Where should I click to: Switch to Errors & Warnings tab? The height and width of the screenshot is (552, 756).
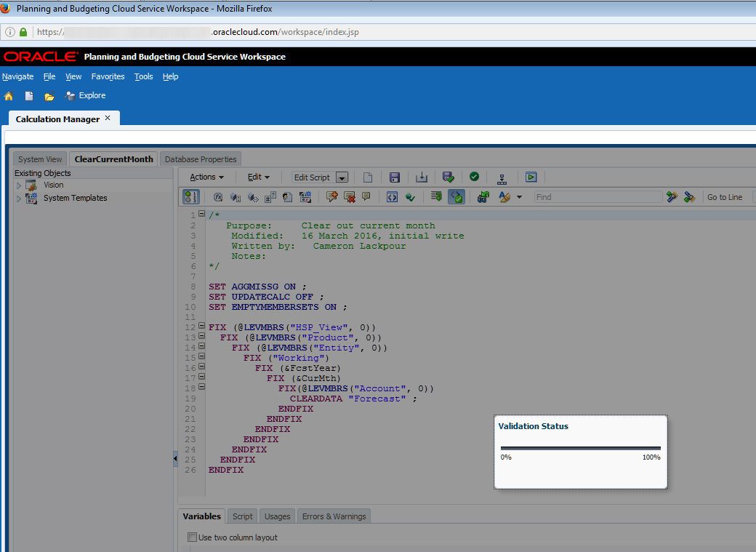tap(334, 516)
